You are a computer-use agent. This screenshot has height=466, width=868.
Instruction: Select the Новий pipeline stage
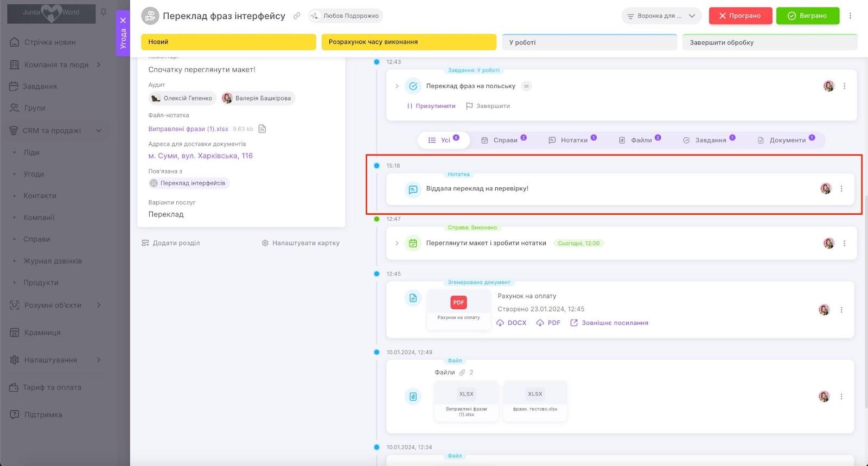click(x=228, y=42)
